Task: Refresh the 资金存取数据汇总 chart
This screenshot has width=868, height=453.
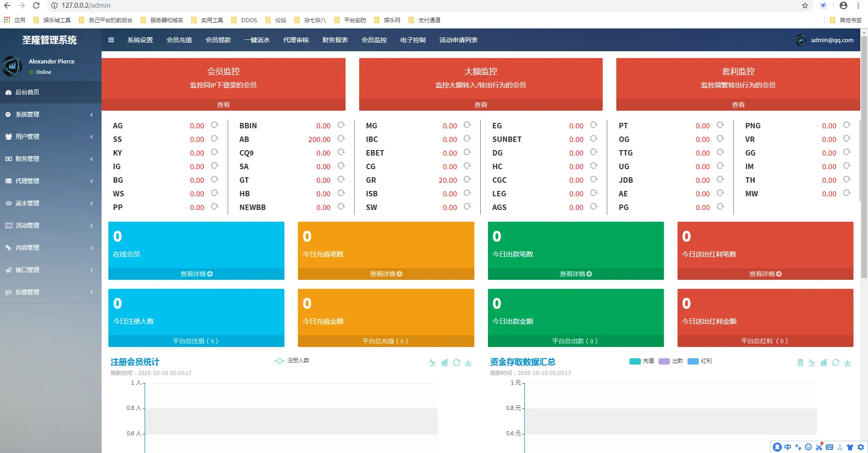Action: click(835, 363)
